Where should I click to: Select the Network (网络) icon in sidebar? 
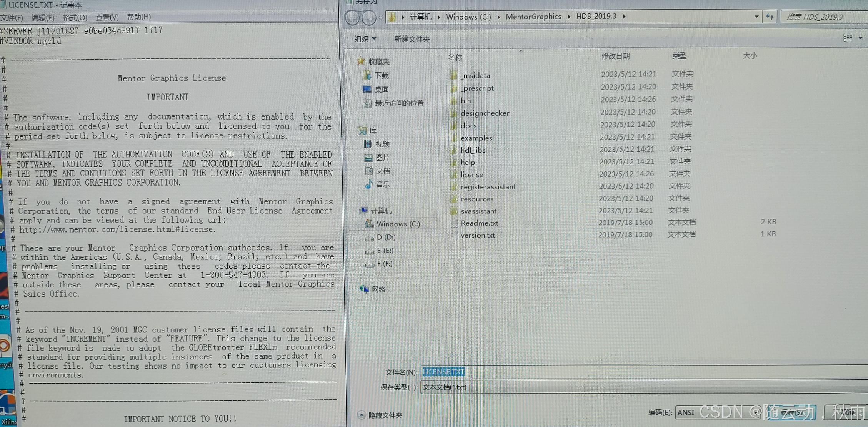click(x=364, y=289)
